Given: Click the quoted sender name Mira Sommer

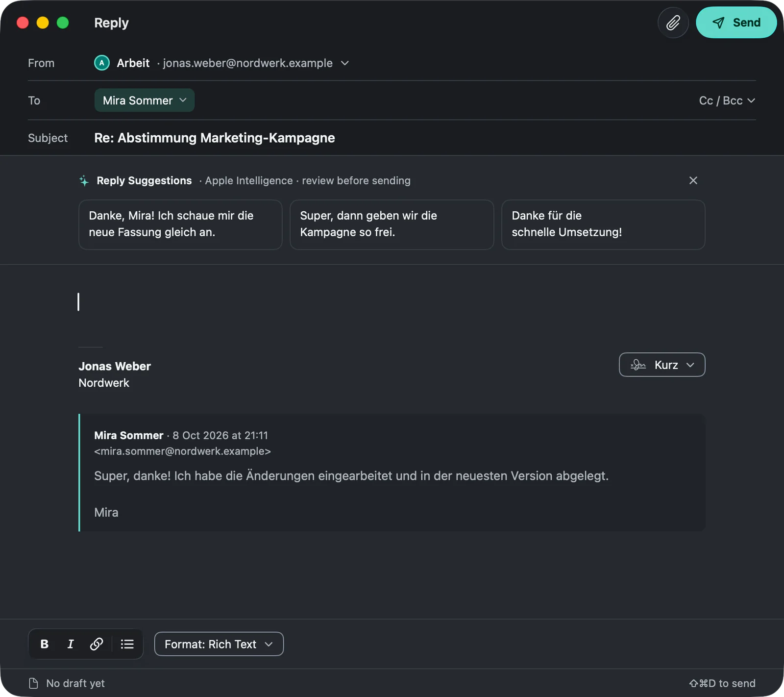Looking at the screenshot, I should click(x=129, y=435).
